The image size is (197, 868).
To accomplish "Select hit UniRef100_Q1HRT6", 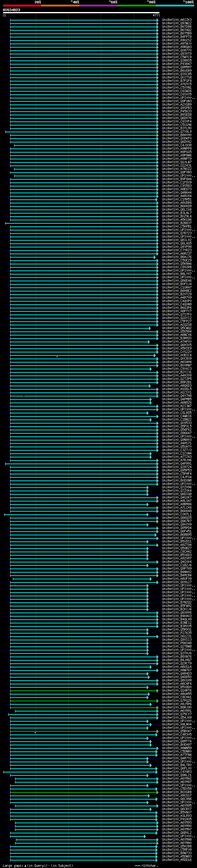I will click(176, 690).
